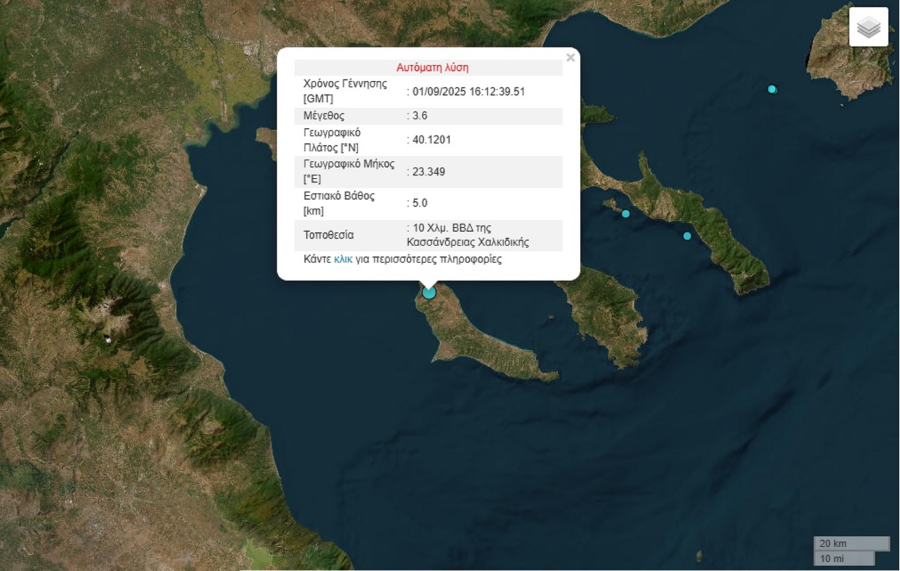The width and height of the screenshot is (900, 571).
Task: Click the focal depth value 5.0
Action: (420, 203)
